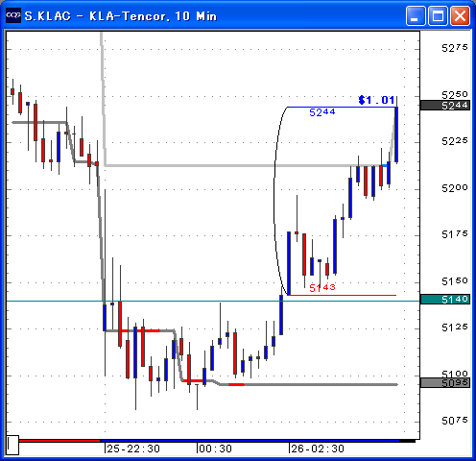
Task: Click the white scroll handle at bottom left
Action: pyautogui.click(x=12, y=445)
